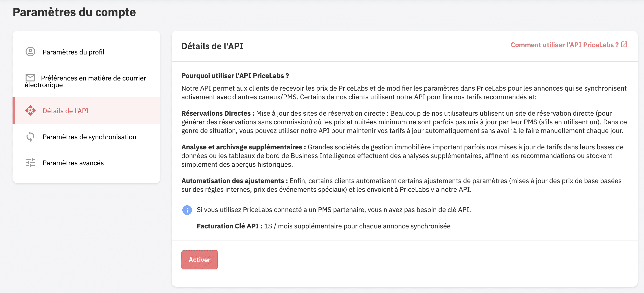Select the Détails de l'API sidebar entry
The width and height of the screenshot is (644, 293).
(66, 111)
